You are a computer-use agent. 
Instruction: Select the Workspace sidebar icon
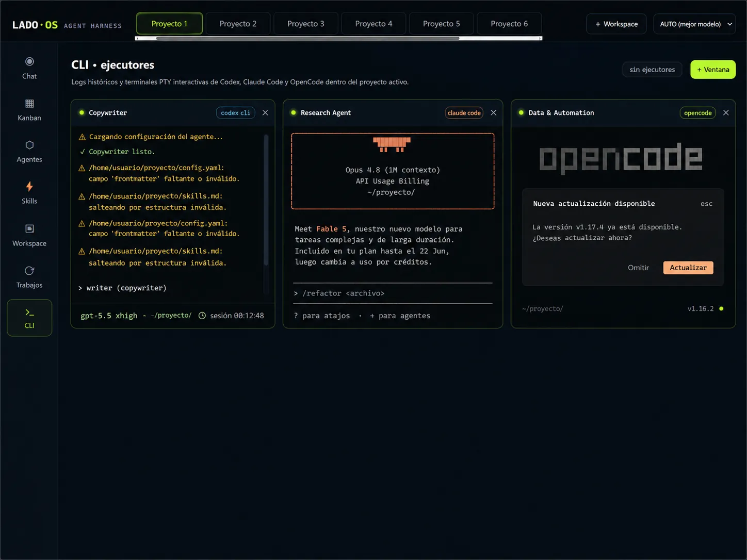29,229
